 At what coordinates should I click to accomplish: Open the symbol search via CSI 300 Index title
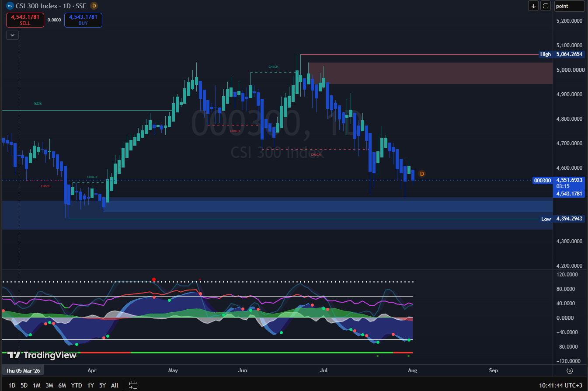point(35,6)
